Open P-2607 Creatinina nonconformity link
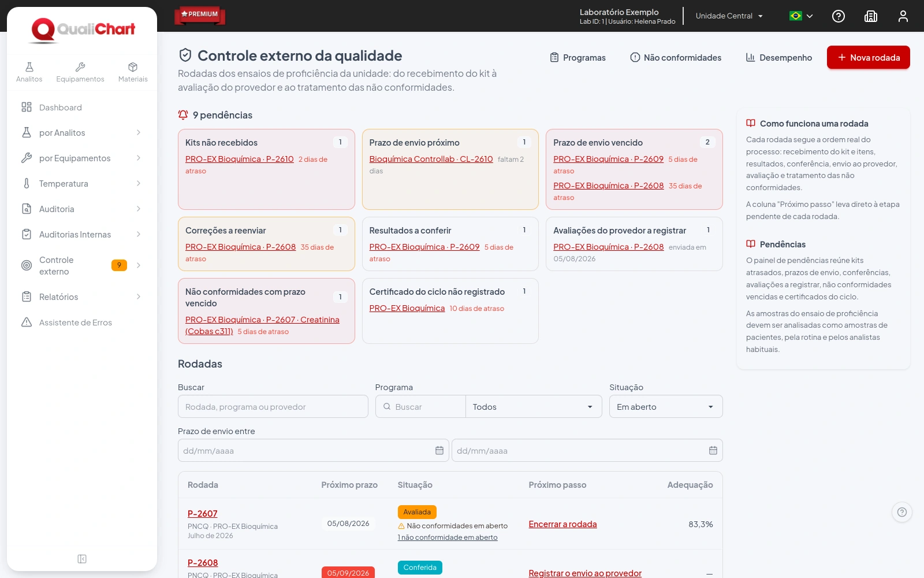Image resolution: width=924 pixels, height=578 pixels. coord(262,325)
